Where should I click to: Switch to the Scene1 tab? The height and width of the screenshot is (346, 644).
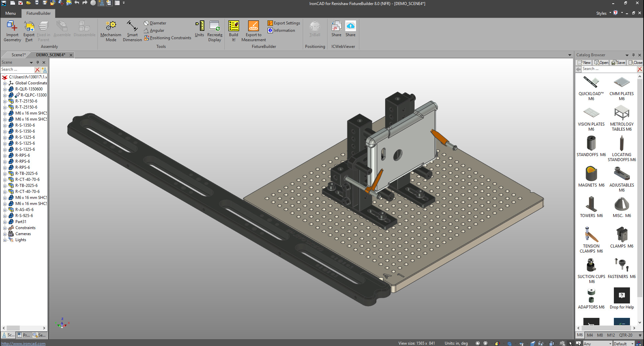tap(18, 55)
